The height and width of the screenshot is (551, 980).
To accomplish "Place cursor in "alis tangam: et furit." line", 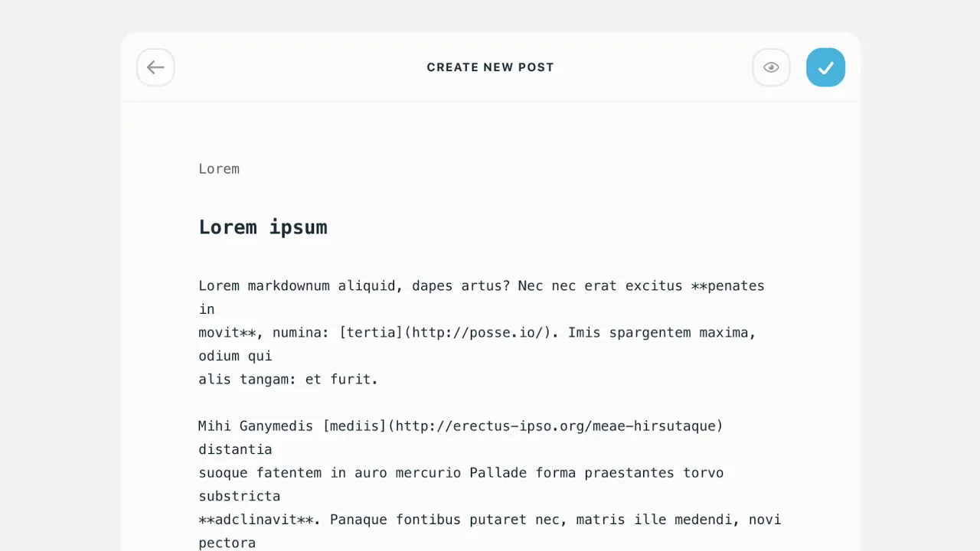I will [288, 380].
